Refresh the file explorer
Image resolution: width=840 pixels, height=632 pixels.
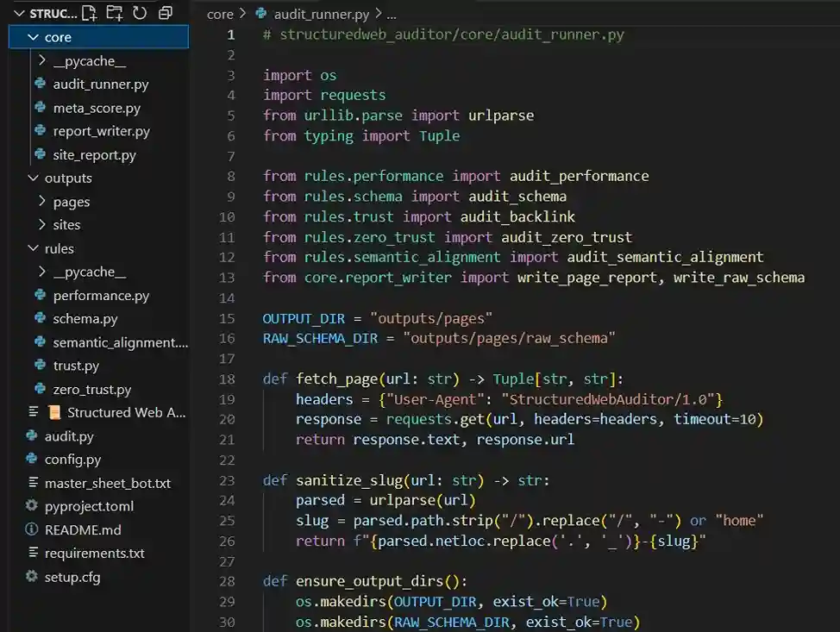pyautogui.click(x=140, y=14)
